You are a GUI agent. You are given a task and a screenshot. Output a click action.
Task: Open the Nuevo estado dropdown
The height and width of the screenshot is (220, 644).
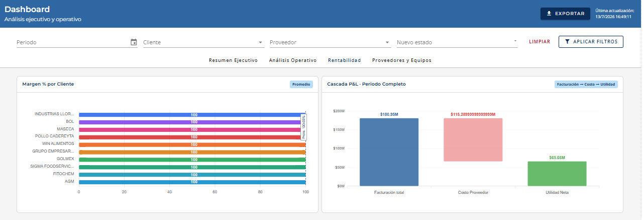point(457,42)
